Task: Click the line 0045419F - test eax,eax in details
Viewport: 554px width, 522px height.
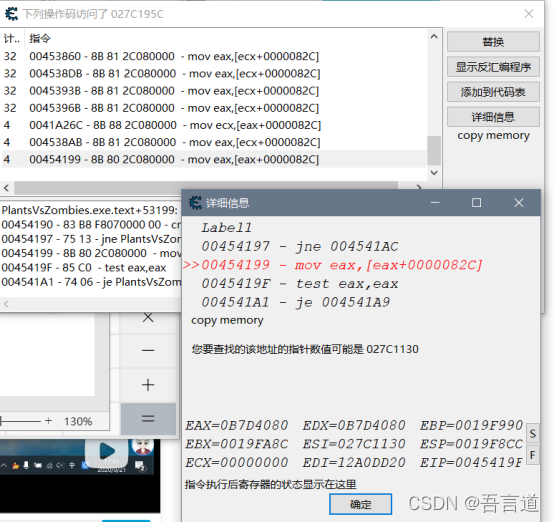Action: pyautogui.click(x=300, y=284)
